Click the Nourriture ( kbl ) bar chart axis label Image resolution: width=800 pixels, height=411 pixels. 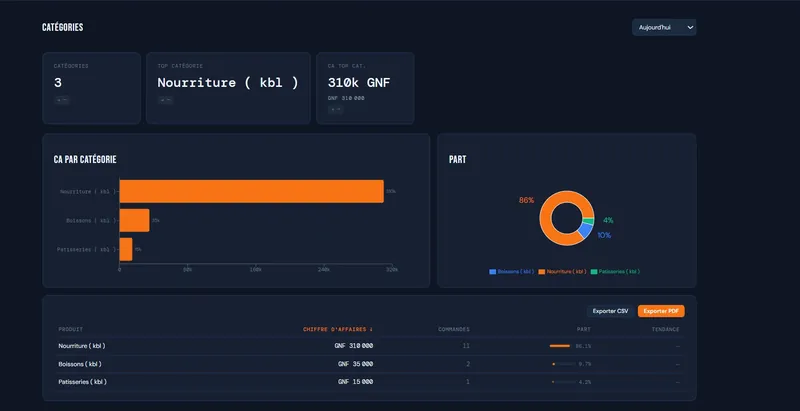point(87,192)
